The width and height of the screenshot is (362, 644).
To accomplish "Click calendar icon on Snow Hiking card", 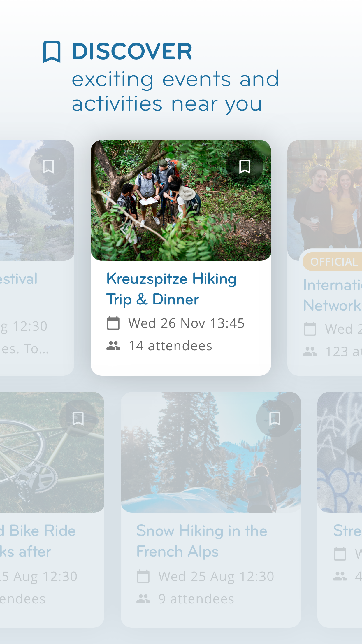I will pyautogui.click(x=143, y=576).
